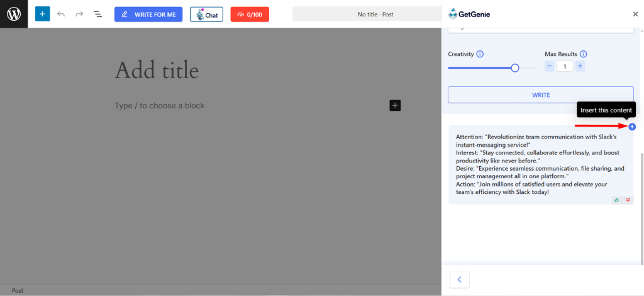Redo the last editor change
The height and width of the screenshot is (296, 644).
click(79, 14)
